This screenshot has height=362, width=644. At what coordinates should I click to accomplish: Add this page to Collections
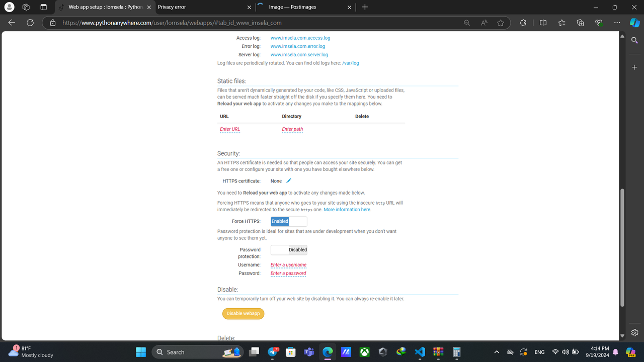(x=580, y=23)
